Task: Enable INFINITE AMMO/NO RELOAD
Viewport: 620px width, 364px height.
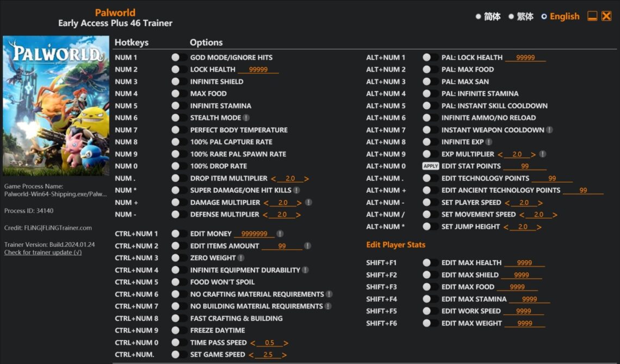Action: click(426, 117)
